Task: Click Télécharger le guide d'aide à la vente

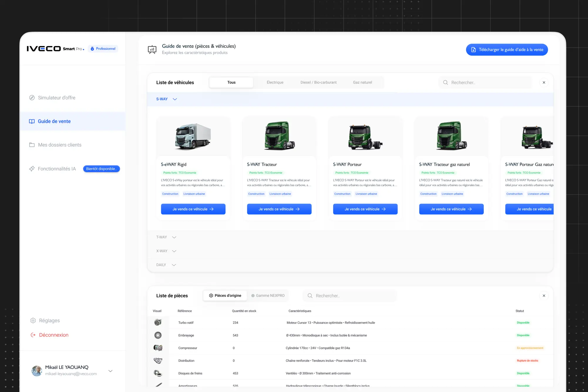Action: pyautogui.click(x=507, y=50)
